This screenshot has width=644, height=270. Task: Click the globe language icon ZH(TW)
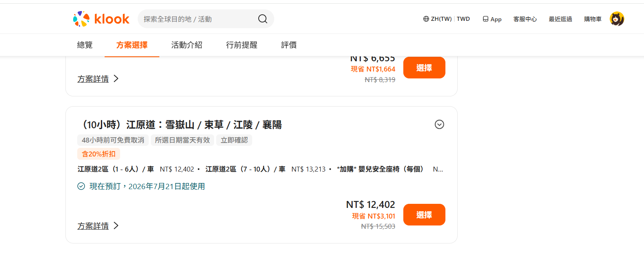point(426,19)
